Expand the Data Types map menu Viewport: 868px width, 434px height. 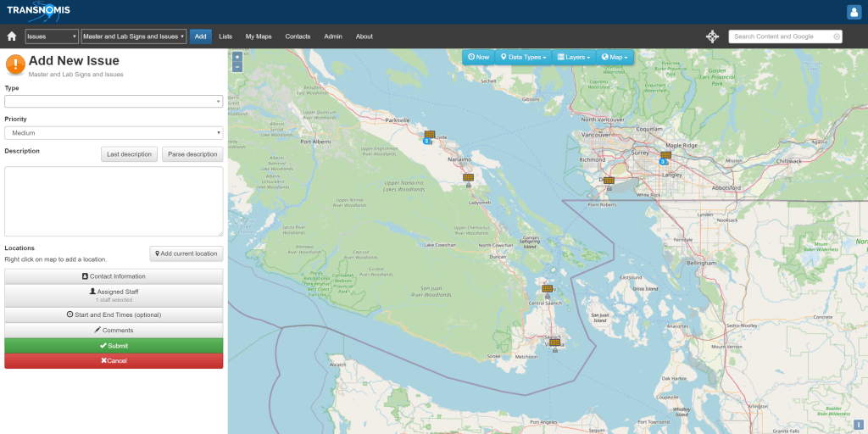coord(522,57)
